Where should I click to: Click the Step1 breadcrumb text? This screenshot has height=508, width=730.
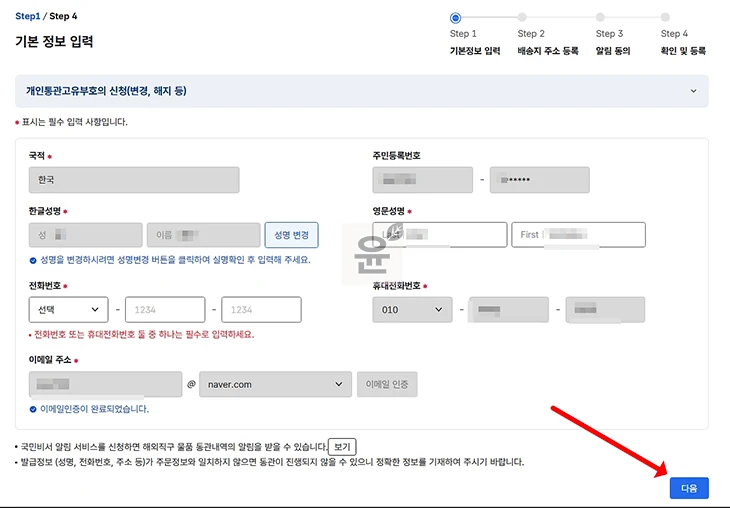point(27,16)
